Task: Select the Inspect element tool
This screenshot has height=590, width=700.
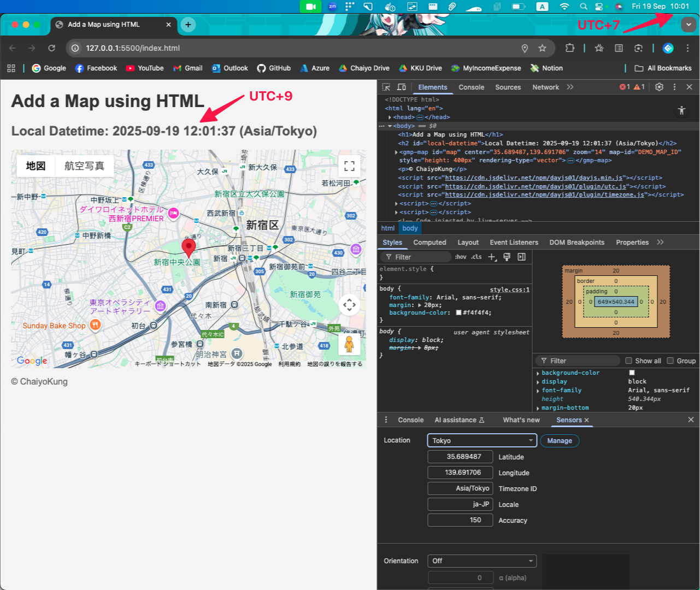Action: tap(387, 87)
